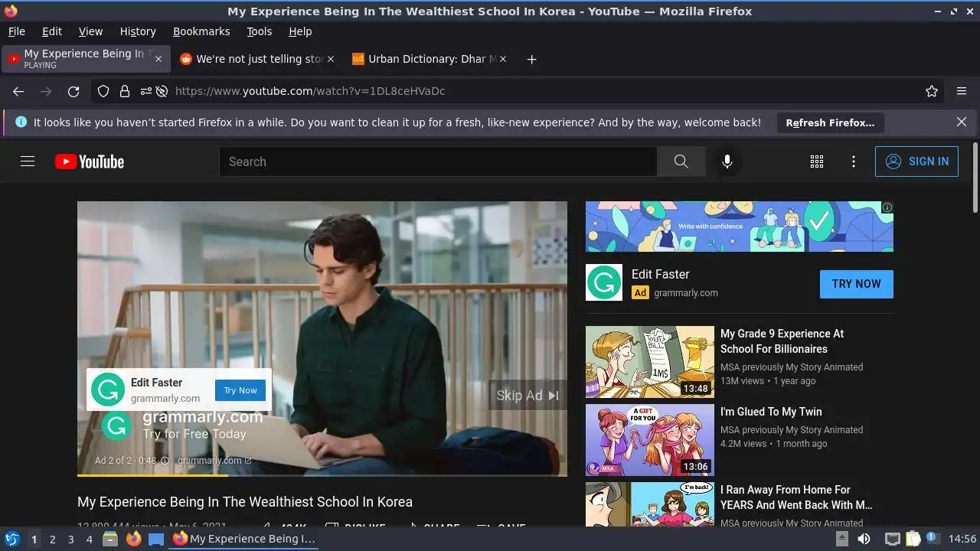
Task: View site security padlock info
Action: coord(125,91)
